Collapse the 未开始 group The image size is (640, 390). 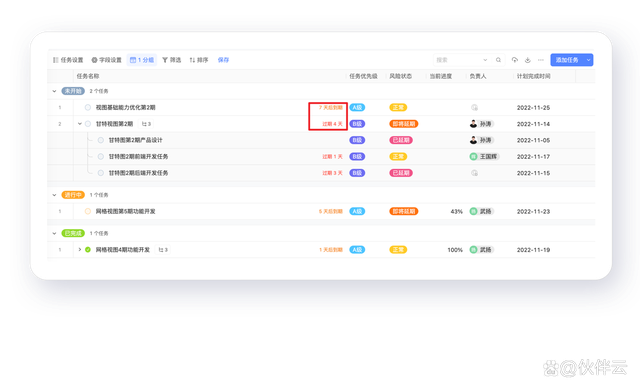(54, 91)
